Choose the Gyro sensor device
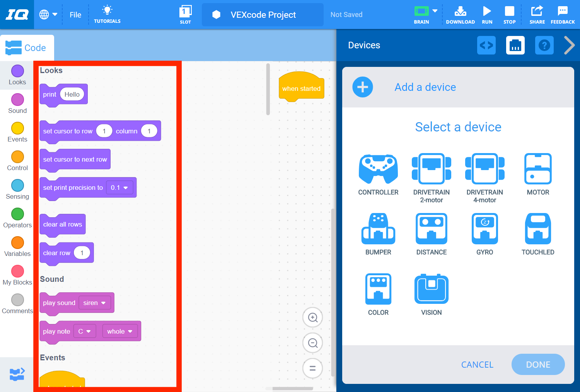 click(x=484, y=228)
